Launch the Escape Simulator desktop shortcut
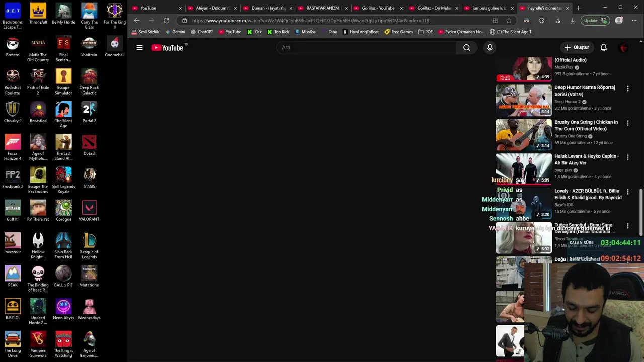Image resolution: width=644 pixels, height=362 pixels. point(63,81)
